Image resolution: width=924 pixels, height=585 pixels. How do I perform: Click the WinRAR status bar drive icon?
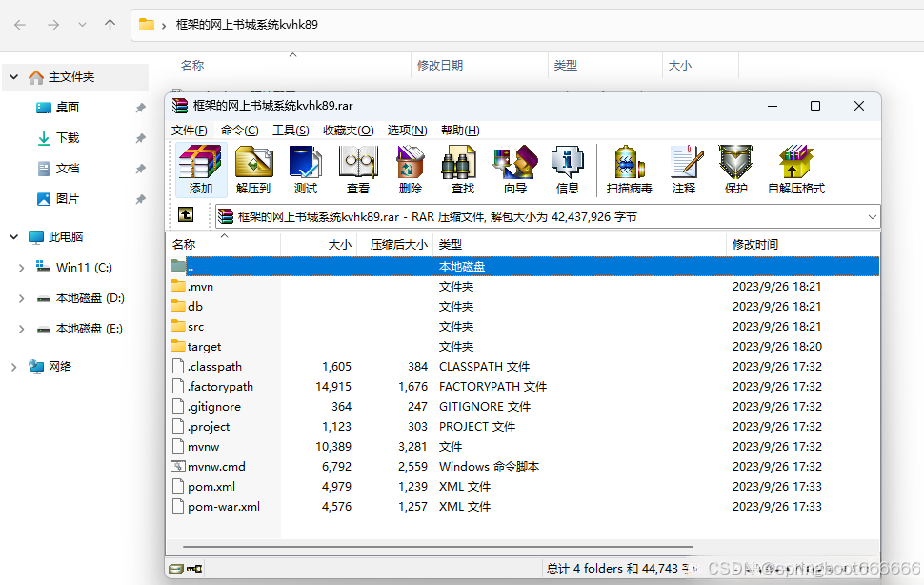[175, 569]
